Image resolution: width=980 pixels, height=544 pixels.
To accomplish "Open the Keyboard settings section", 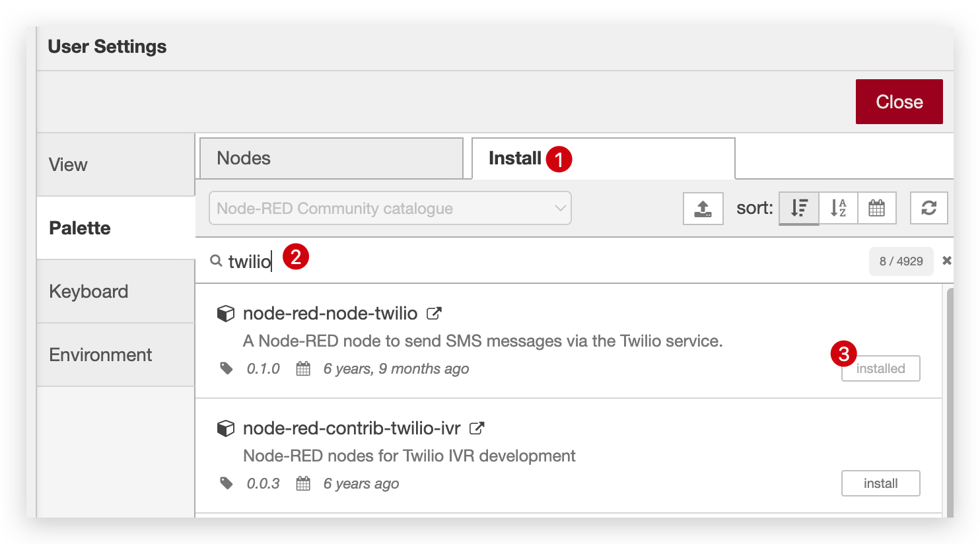I will tap(116, 291).
